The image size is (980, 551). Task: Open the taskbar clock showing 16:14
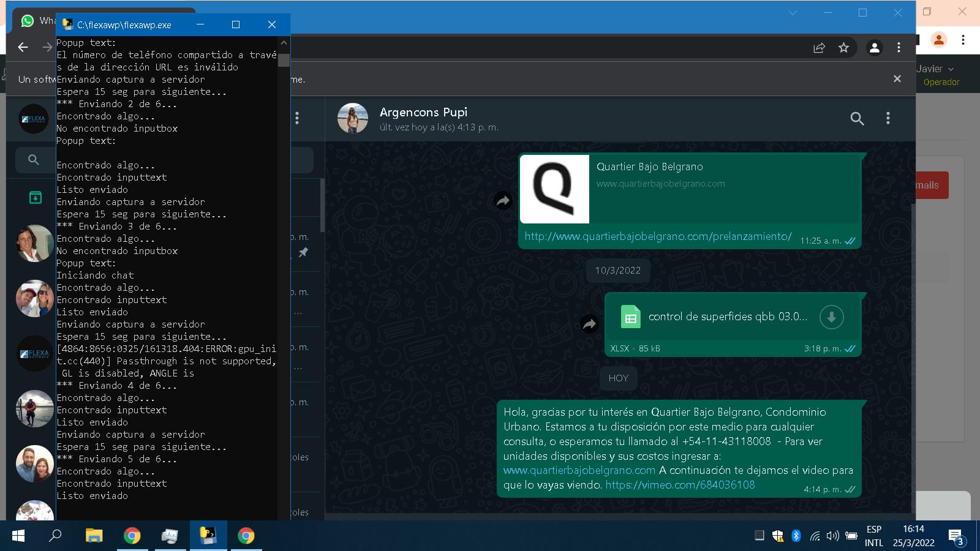tap(913, 536)
